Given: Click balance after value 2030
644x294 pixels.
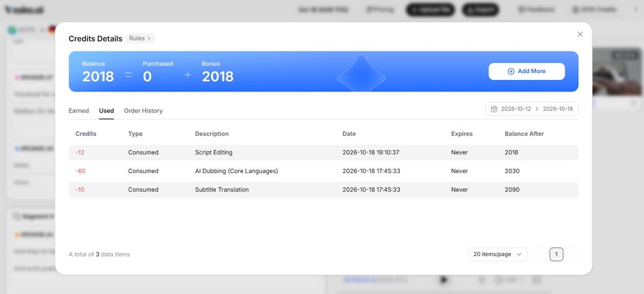Looking at the screenshot, I should coord(512,171).
